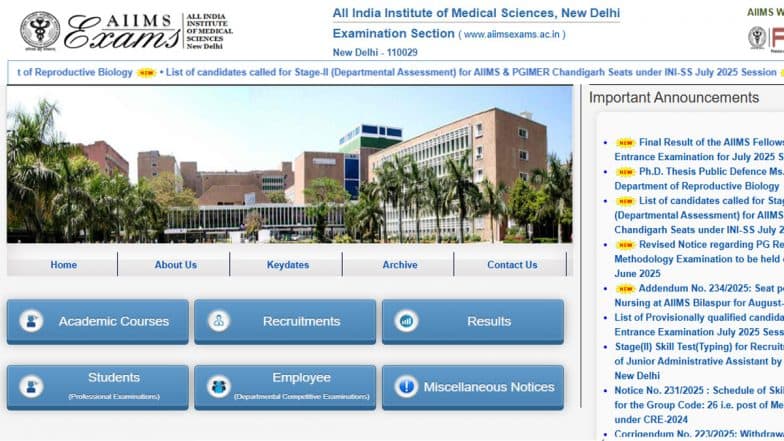
Task: Click the AIIMS Exams script wordmark
Action: point(122,32)
